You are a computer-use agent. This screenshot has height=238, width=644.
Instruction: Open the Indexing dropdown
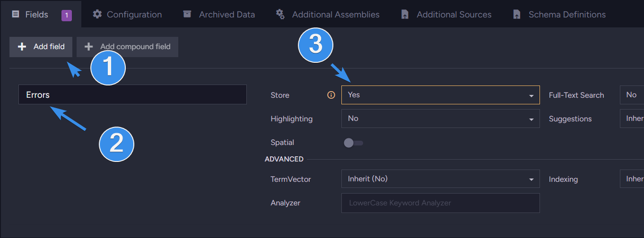[632, 179]
